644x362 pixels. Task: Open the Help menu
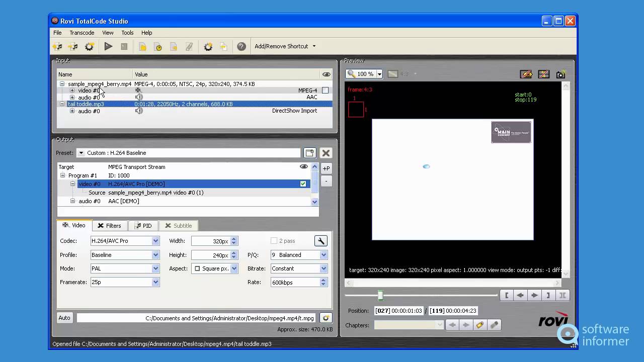tap(146, 33)
